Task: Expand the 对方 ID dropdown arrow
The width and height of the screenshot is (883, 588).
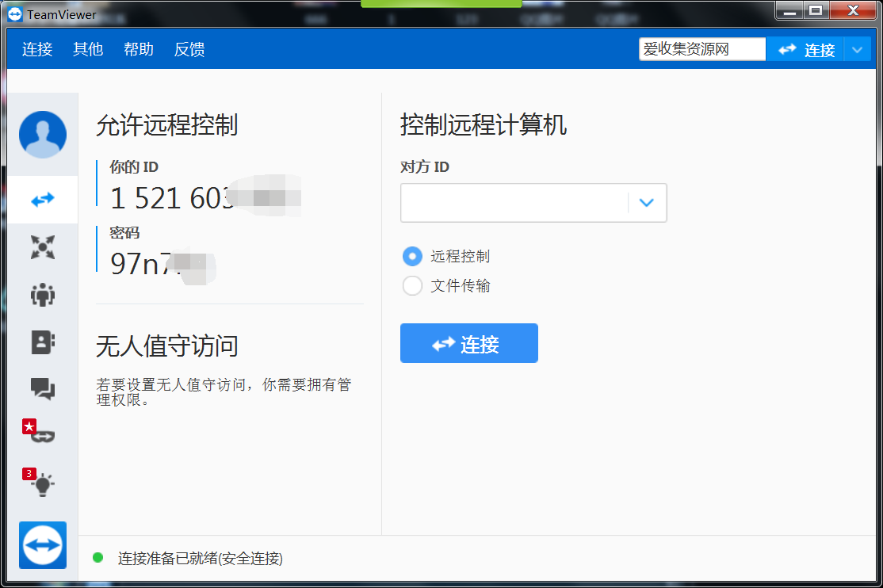Action: tap(647, 203)
